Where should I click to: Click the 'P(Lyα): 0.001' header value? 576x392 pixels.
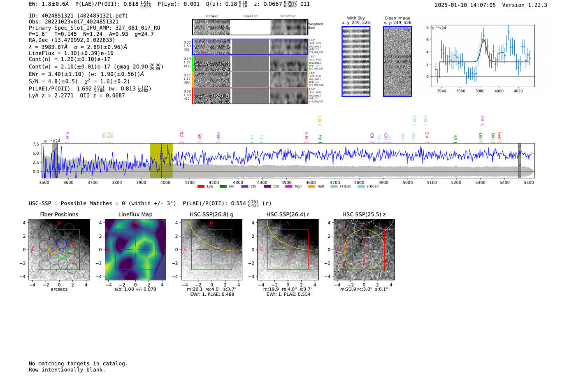tap(179, 4)
